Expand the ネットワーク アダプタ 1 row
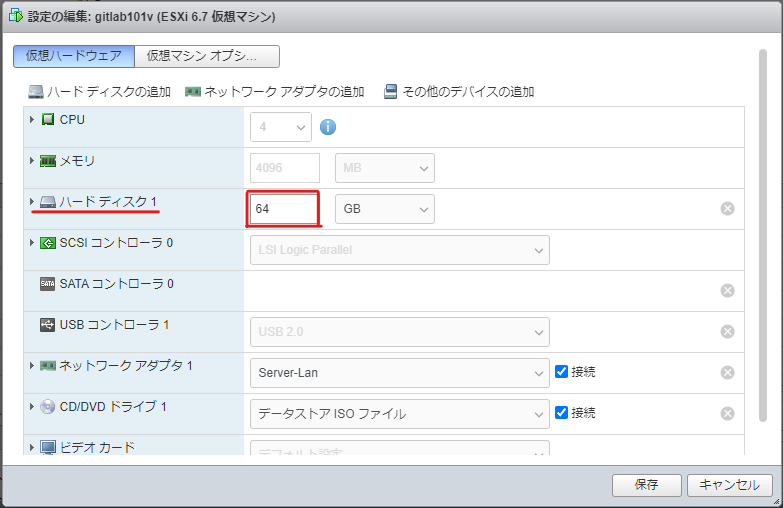The width and height of the screenshot is (783, 508). (31, 366)
